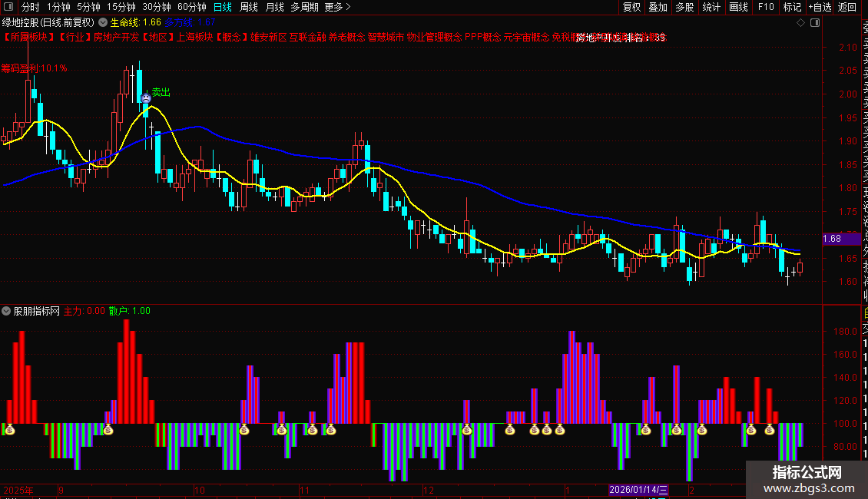Image resolution: width=868 pixels, height=499 pixels.
Task: Click the 上海板块 region text
Action: coord(195,37)
